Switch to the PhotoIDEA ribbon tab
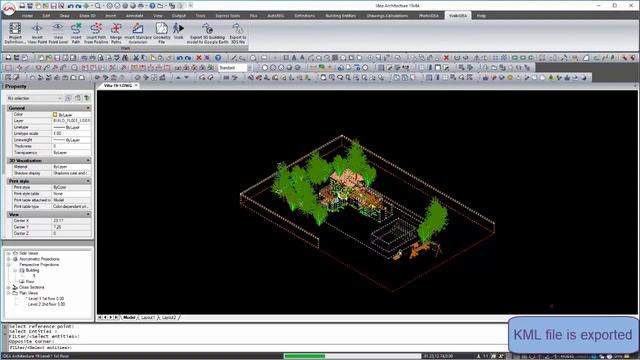 point(429,16)
